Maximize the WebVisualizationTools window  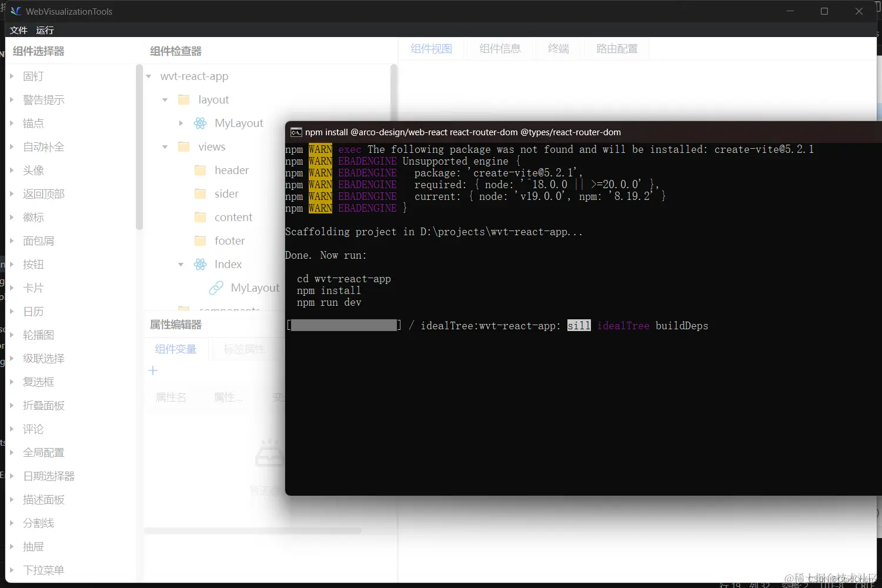coord(824,11)
